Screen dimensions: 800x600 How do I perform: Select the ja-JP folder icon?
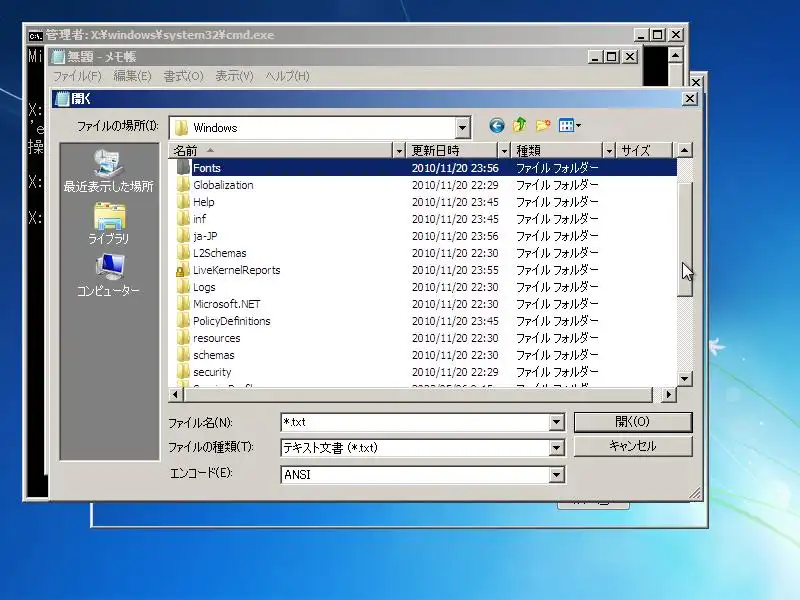pyautogui.click(x=183, y=236)
